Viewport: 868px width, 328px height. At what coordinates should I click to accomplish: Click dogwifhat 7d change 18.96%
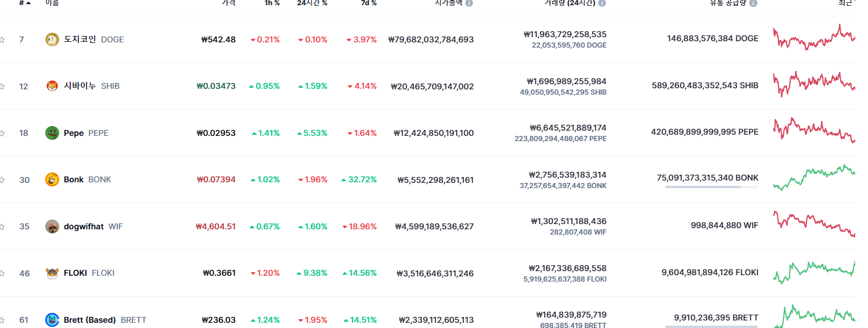[x=359, y=226]
